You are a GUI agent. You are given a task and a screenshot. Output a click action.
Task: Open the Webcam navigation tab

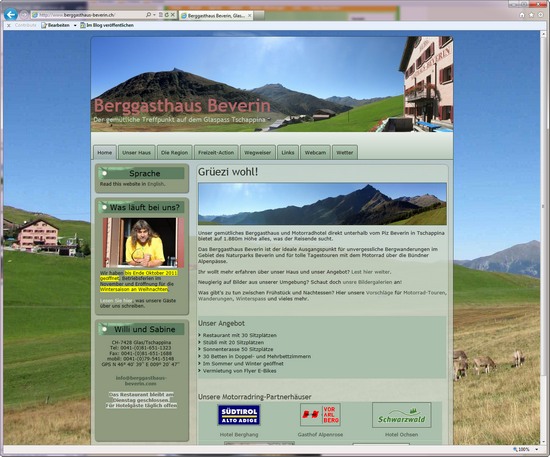tap(315, 152)
